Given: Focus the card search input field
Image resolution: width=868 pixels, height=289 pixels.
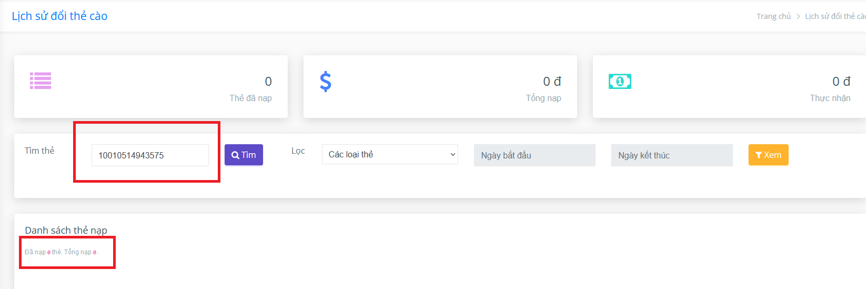Looking at the screenshot, I should (x=150, y=155).
